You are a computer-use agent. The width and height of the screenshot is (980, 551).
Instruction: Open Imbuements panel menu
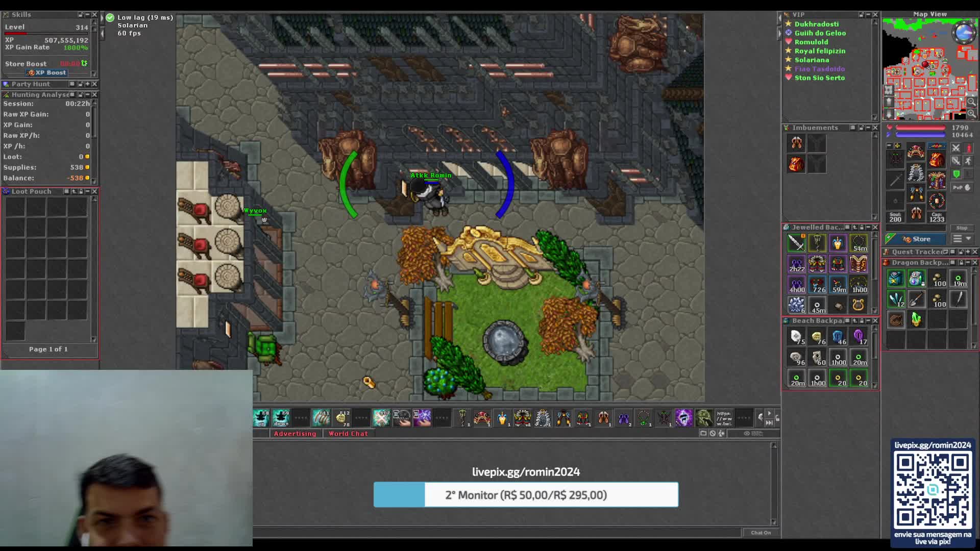pos(853,128)
